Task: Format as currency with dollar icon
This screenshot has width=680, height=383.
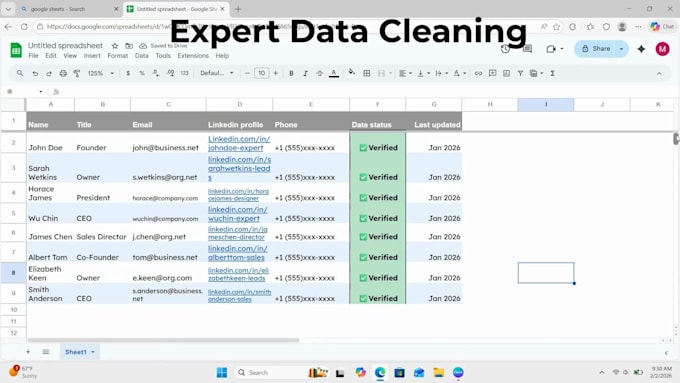Action: point(128,73)
